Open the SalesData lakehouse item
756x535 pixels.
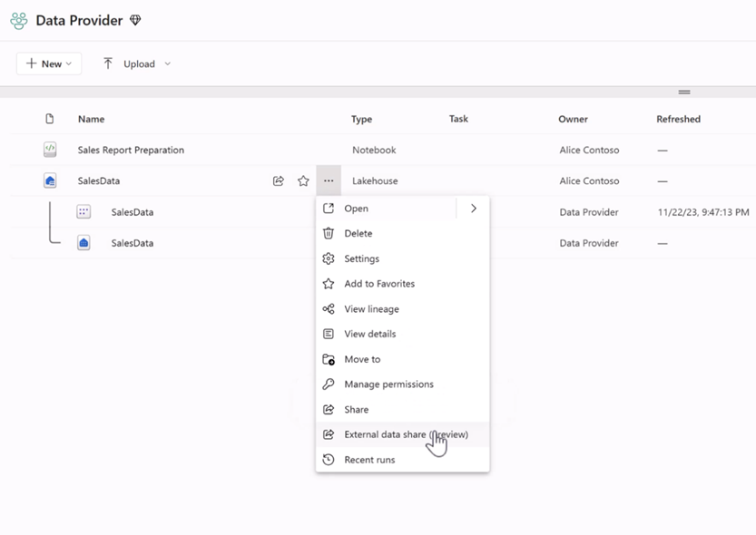tap(99, 181)
